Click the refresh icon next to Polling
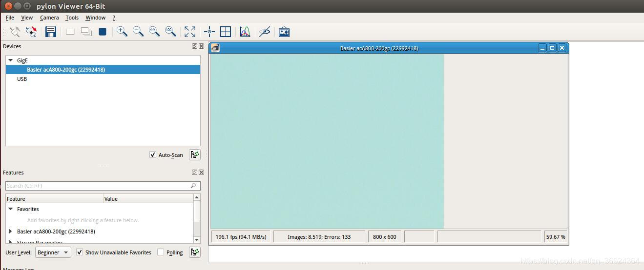 click(x=195, y=252)
